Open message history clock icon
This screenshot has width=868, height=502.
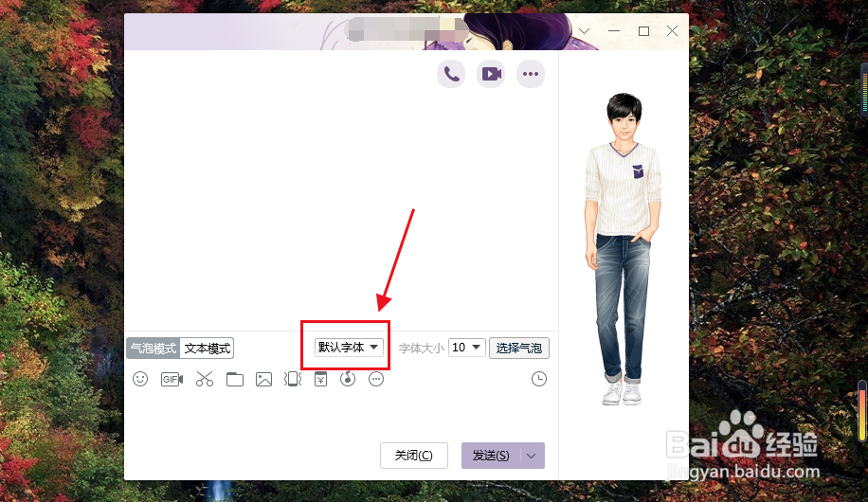click(538, 379)
